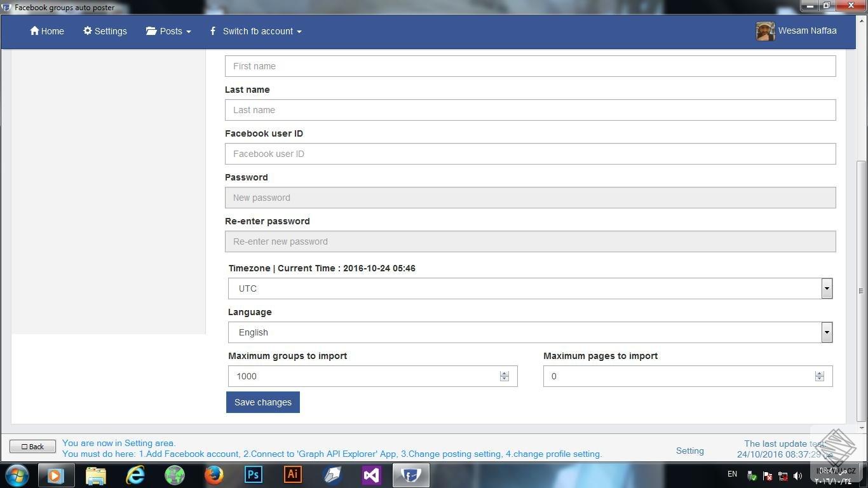Open the Switch fb account dropdown
The image size is (868, 488).
point(255,31)
